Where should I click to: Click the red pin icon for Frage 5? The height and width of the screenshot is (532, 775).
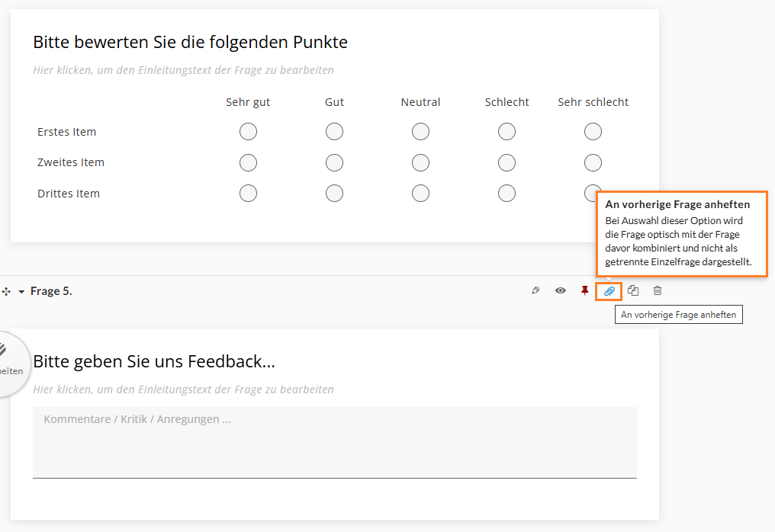[585, 290]
